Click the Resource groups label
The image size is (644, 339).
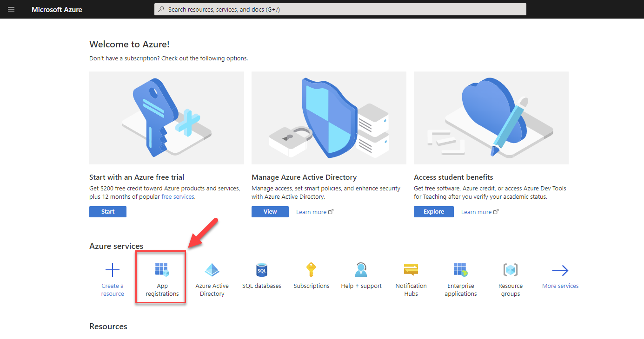pyautogui.click(x=511, y=290)
